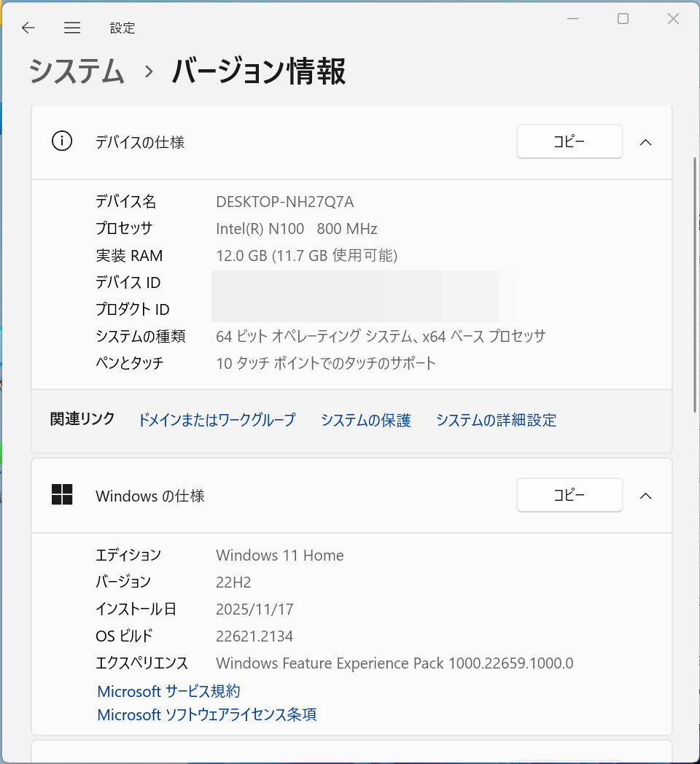Image resolution: width=700 pixels, height=764 pixels.
Task: Click the エディション label
Action: click(128, 555)
